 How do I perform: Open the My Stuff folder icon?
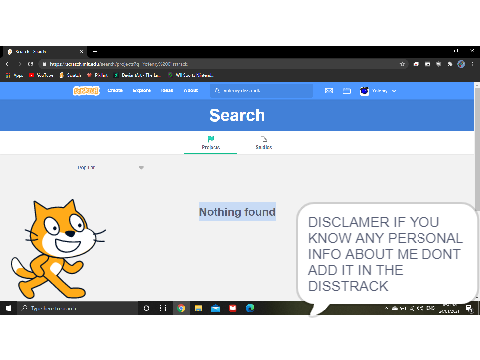(x=347, y=91)
